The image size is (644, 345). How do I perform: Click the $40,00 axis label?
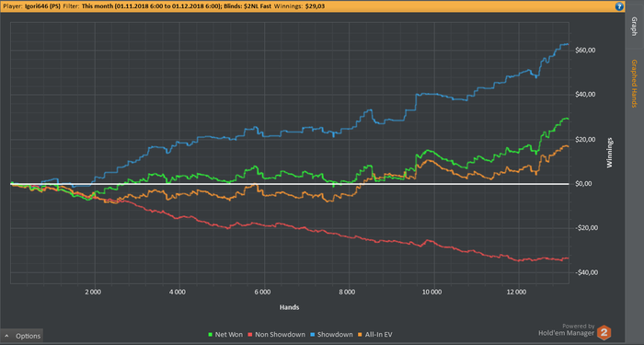585,95
